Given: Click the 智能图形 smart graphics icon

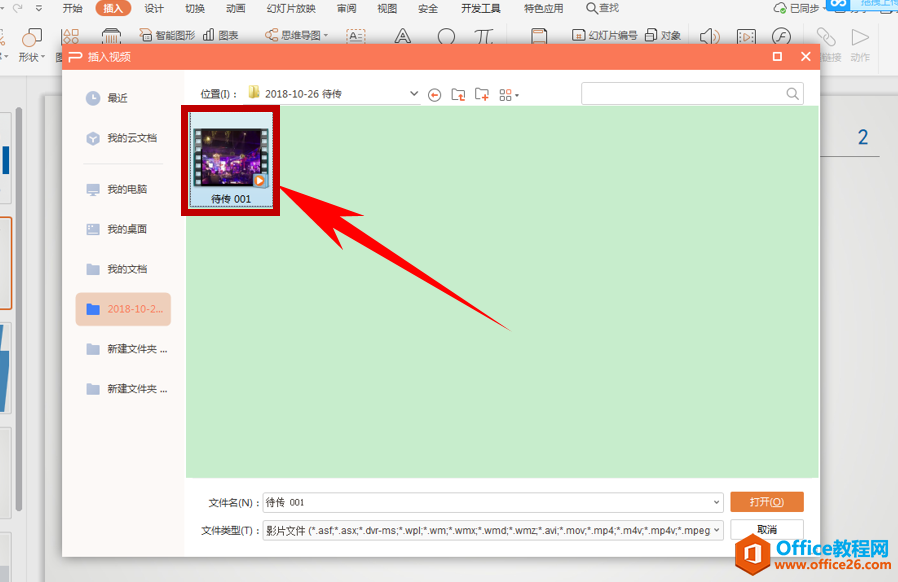Looking at the screenshot, I should [x=167, y=36].
